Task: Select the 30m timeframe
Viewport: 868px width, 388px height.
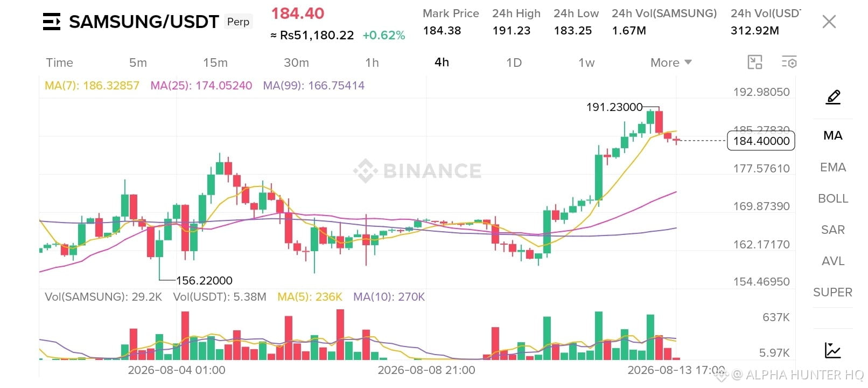Action: (x=296, y=63)
